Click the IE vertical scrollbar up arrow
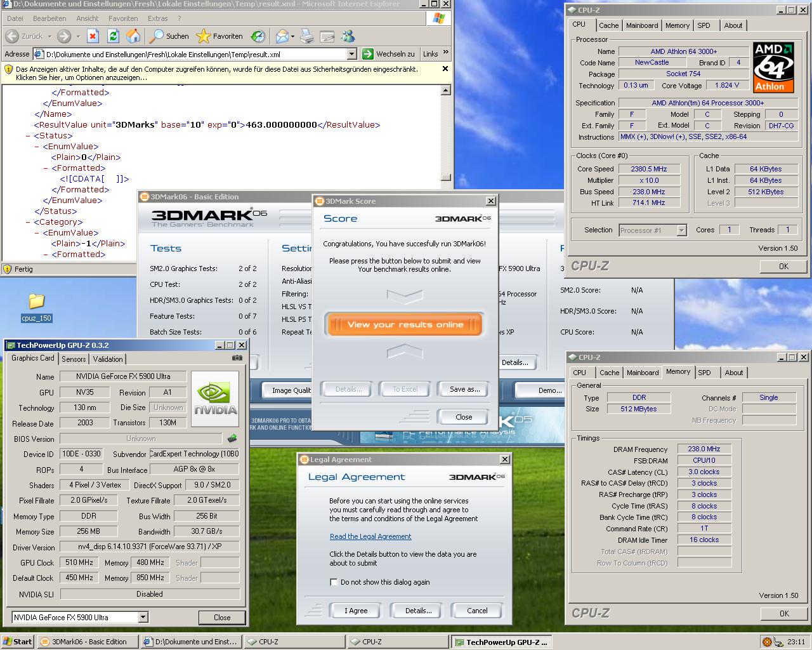812x650 pixels. click(x=446, y=90)
